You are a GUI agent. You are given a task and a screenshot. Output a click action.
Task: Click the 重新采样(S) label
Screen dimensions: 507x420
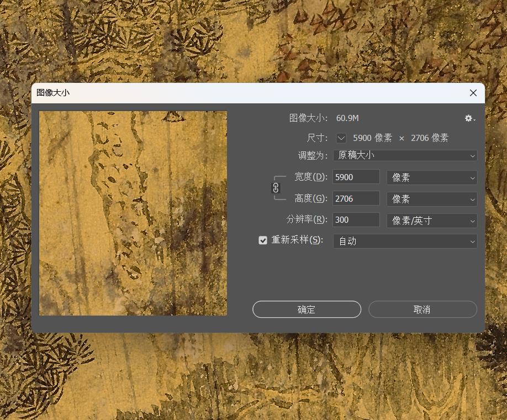click(x=297, y=240)
